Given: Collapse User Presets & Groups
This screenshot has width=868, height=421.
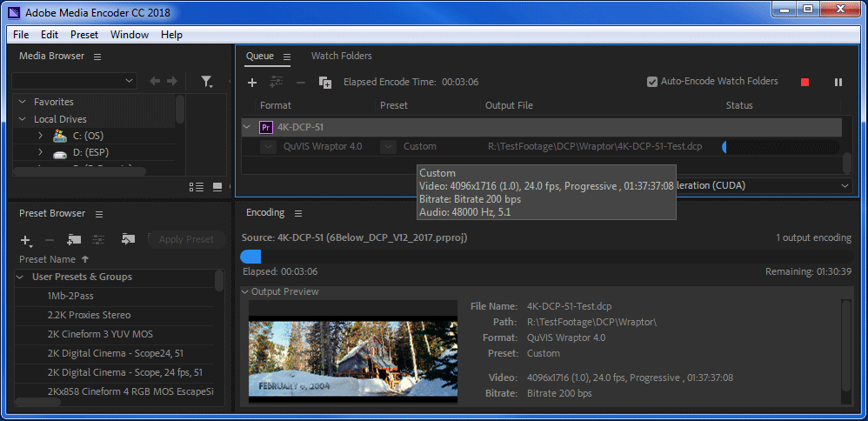Looking at the screenshot, I should coord(20,277).
